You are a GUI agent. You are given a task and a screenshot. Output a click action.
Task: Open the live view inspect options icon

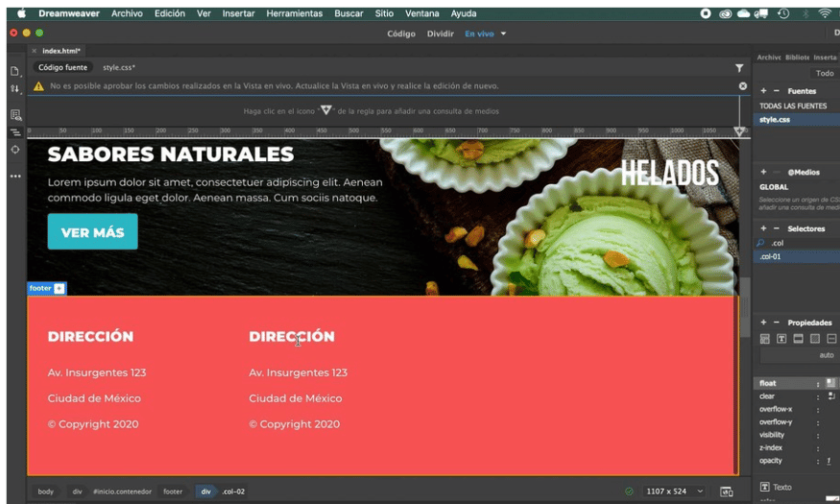(x=15, y=114)
